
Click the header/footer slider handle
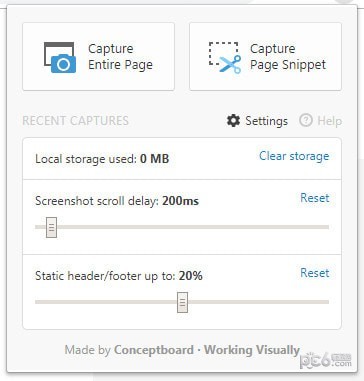[x=182, y=302]
